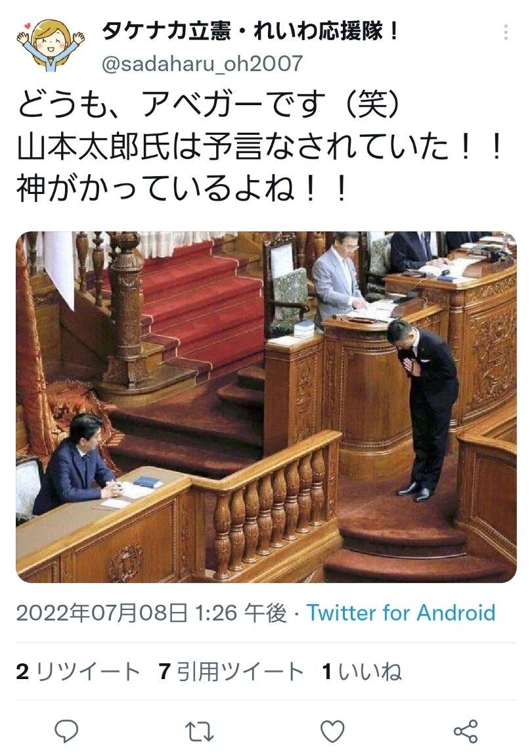View the 2 リツイート list
This screenshot has width=532, height=756.
coord(78,672)
